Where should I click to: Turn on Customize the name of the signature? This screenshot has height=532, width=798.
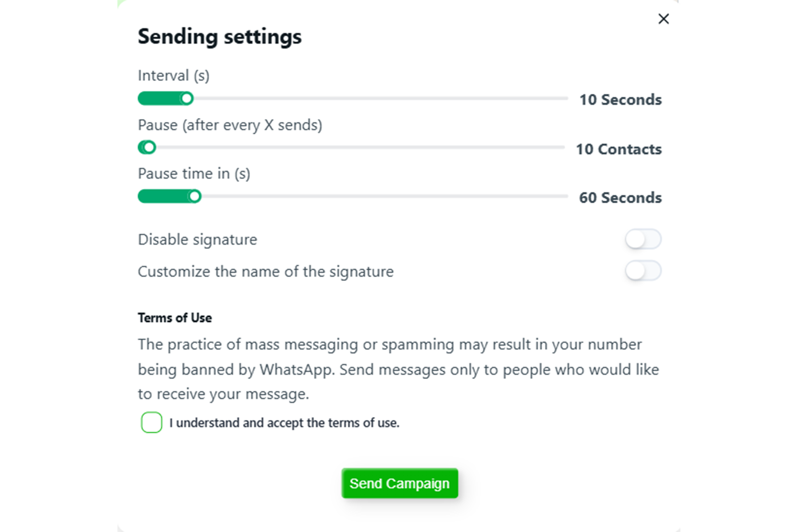[x=643, y=271]
